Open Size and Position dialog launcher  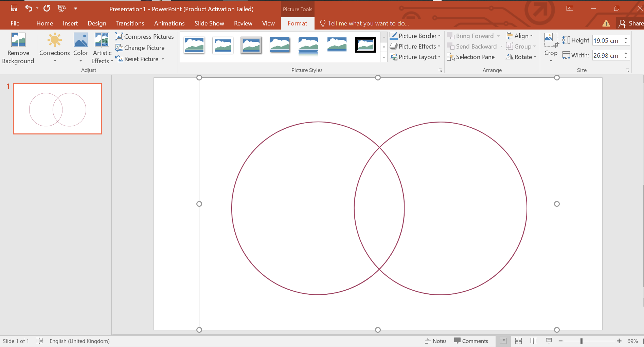pyautogui.click(x=627, y=70)
